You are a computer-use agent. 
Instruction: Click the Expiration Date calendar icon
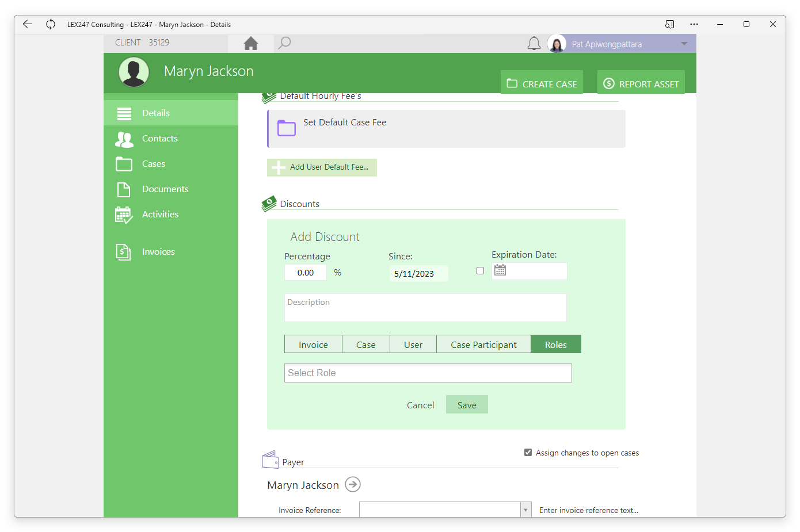tap(500, 270)
